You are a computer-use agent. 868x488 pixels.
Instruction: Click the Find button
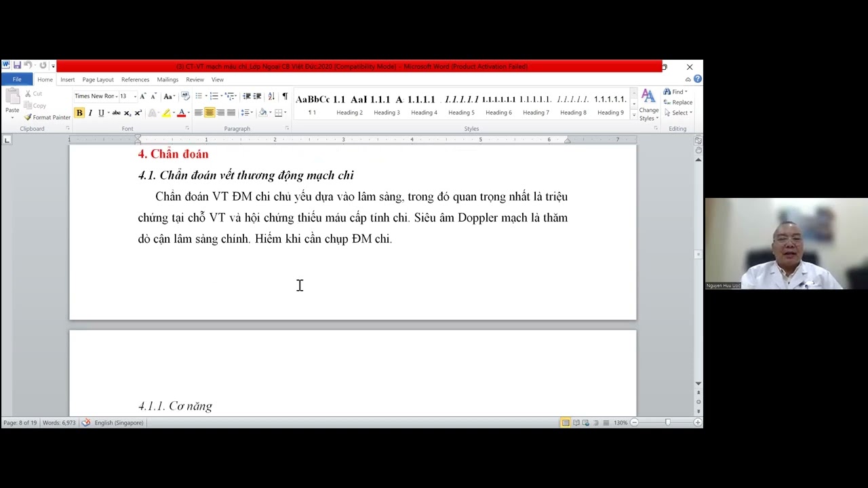675,91
